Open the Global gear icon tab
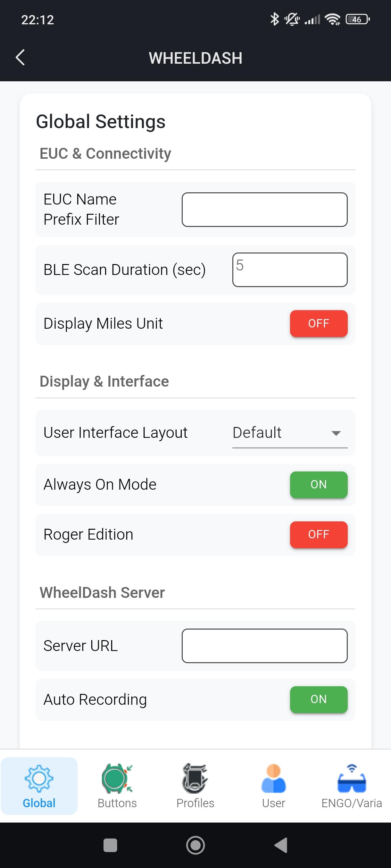Image resolution: width=391 pixels, height=868 pixels. pos(39,786)
